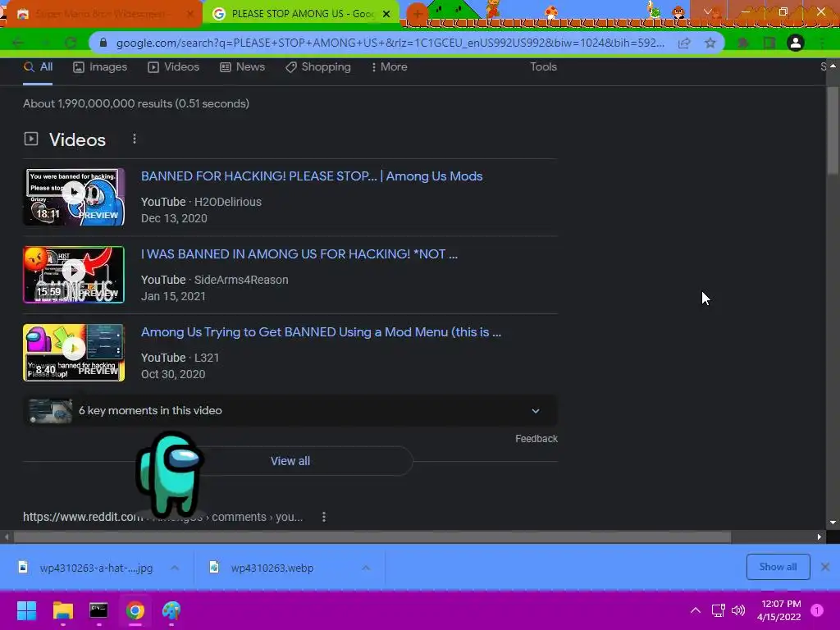Click the vertical scrollbar thumb
Image resolution: width=840 pixels, height=630 pixels.
point(833,130)
